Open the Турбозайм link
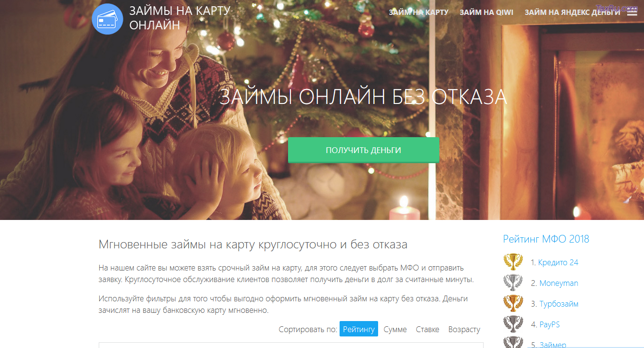This screenshot has height=348, width=644. pyautogui.click(x=559, y=304)
